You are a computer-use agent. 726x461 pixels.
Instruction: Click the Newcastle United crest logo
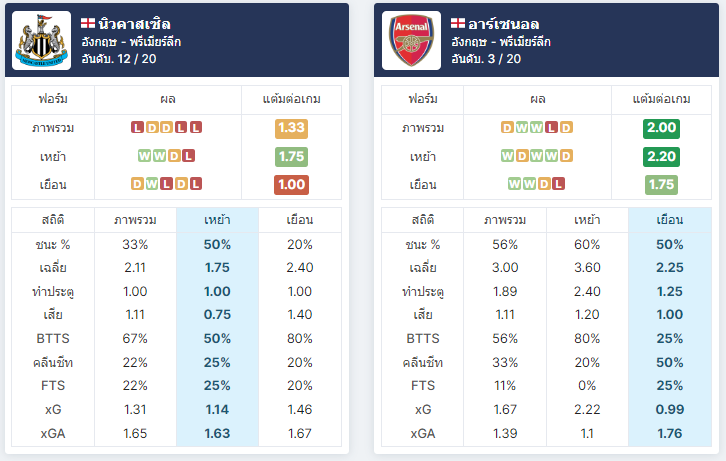pyautogui.click(x=41, y=41)
